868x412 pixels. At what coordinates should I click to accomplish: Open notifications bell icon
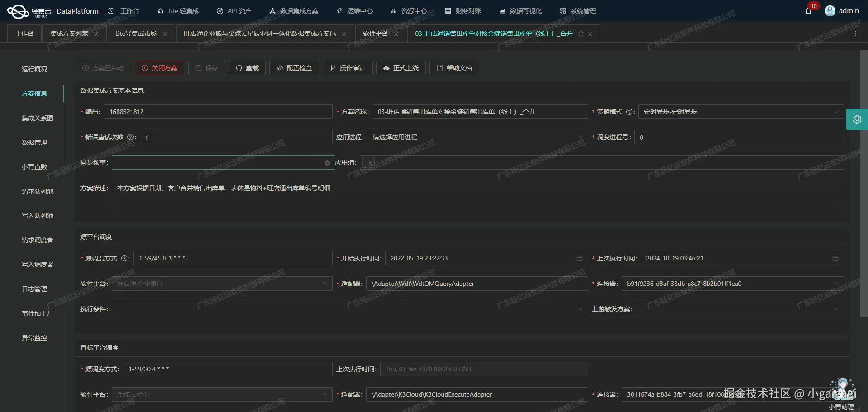pos(808,11)
